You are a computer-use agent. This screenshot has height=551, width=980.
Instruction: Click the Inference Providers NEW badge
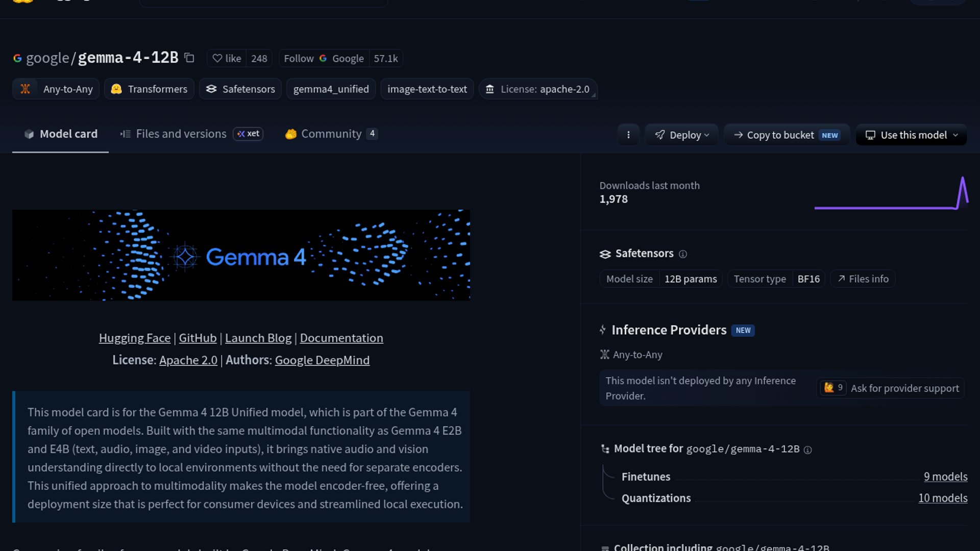tap(743, 331)
